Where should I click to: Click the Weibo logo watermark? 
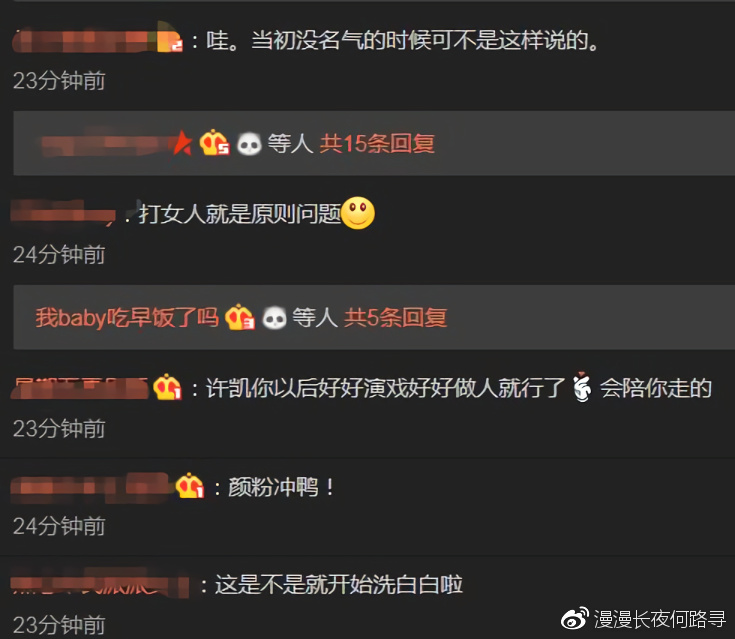pos(575,618)
